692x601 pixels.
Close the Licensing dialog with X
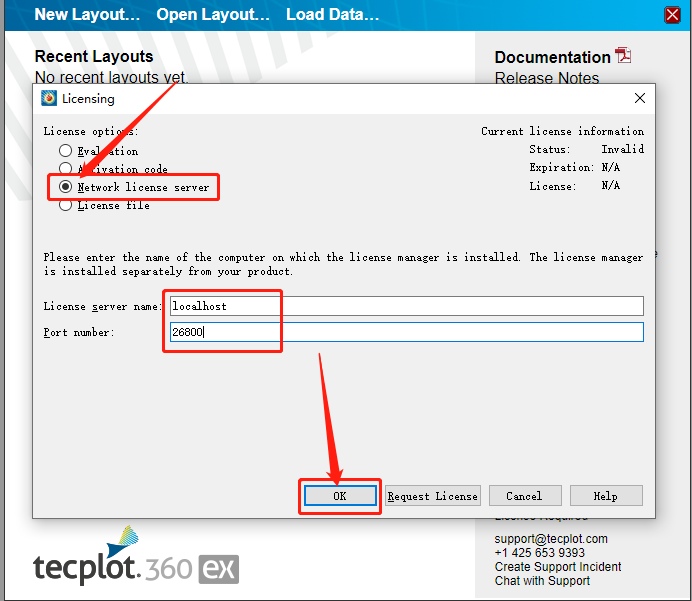639,98
